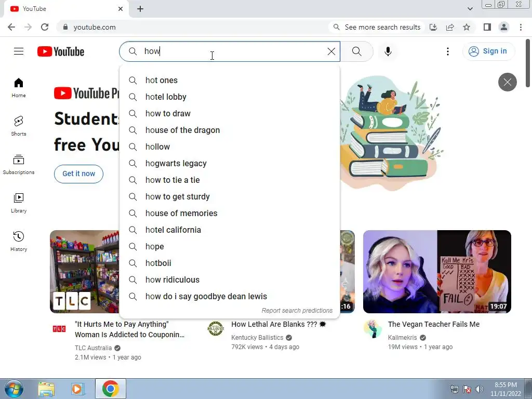This screenshot has height=399, width=532.
Task: Go back in Chrome
Action: [x=11, y=27]
